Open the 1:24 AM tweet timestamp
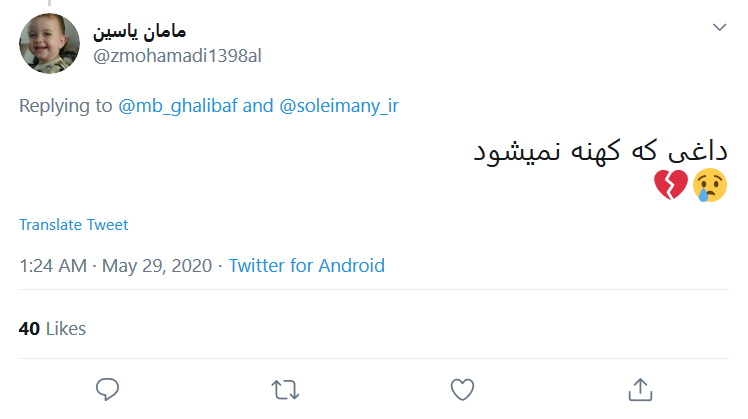Image resolution: width=748 pixels, height=419 pixels. click(52, 266)
